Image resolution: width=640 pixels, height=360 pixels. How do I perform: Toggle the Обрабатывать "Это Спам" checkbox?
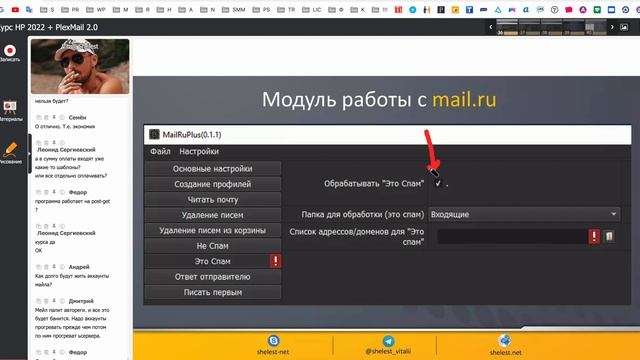(438, 184)
